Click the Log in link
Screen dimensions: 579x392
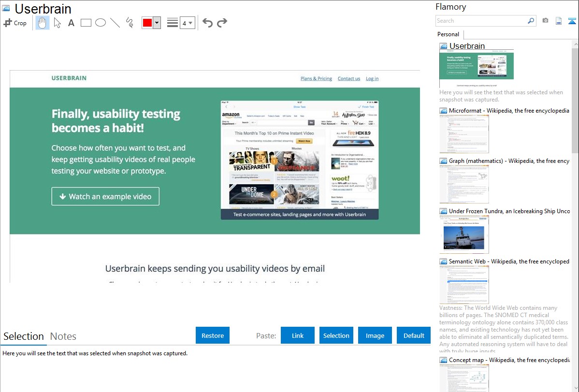(372, 78)
